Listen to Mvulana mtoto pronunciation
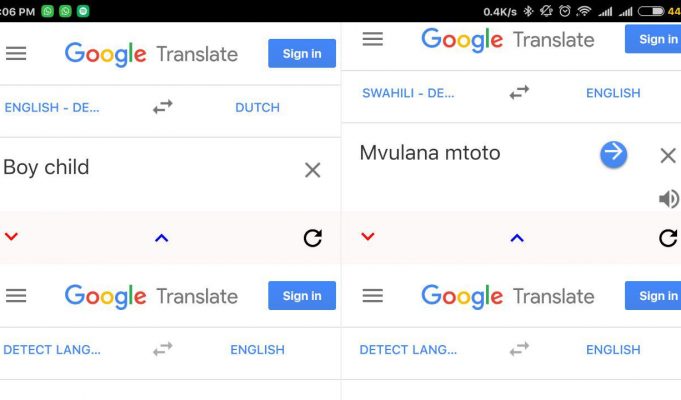Viewport: 681px width, 400px height. 669,199
